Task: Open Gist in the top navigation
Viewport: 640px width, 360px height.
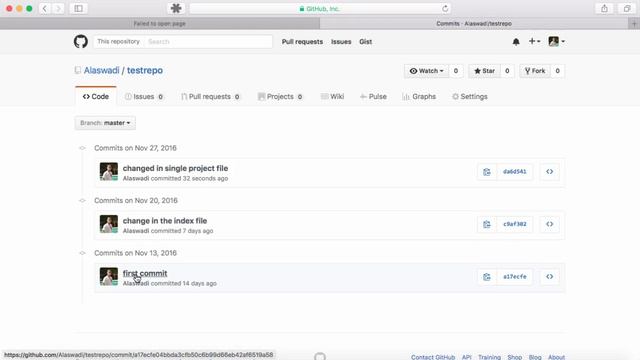Action: (365, 42)
